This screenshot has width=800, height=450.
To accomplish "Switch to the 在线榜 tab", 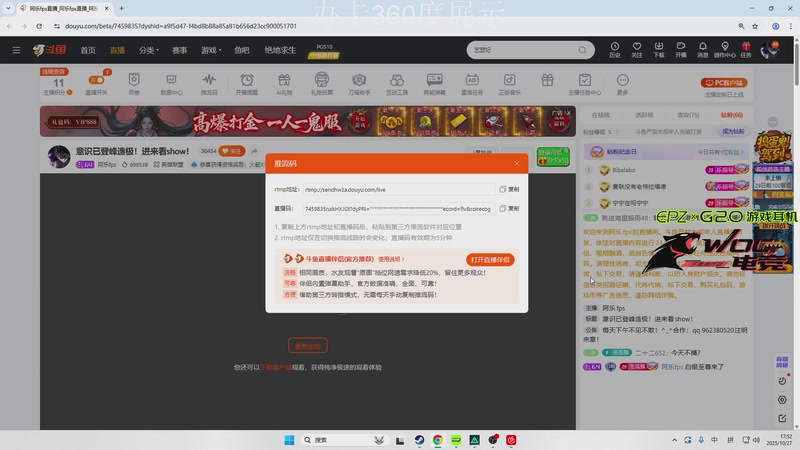I will pos(601,115).
